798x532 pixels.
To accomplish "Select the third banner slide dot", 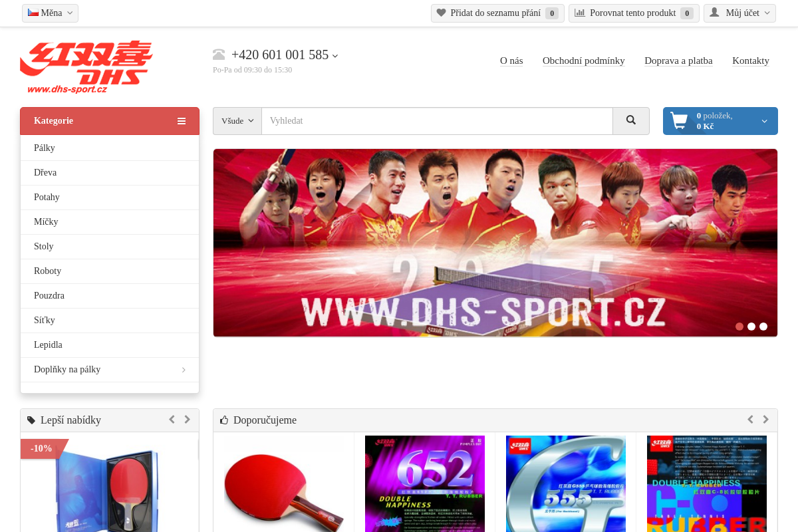I will pos(763,327).
